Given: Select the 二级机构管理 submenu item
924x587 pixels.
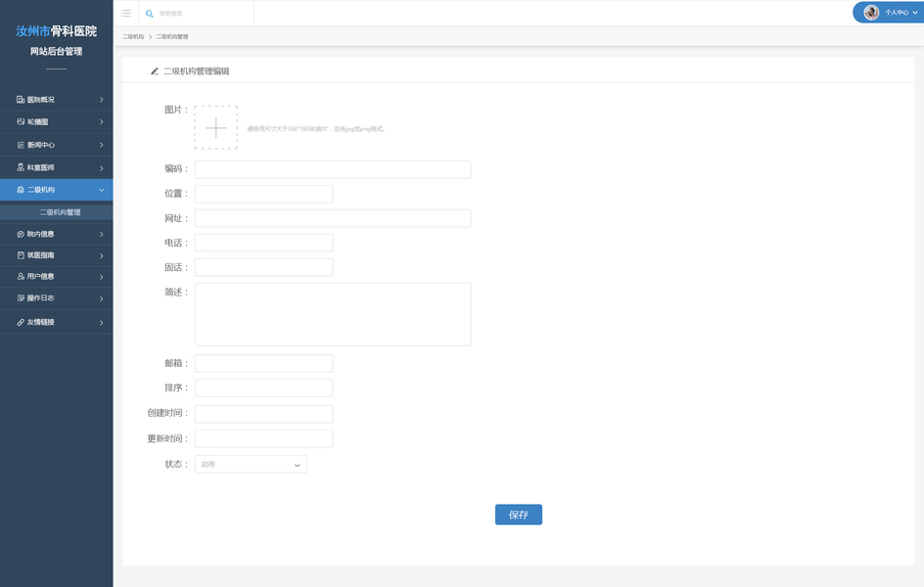Looking at the screenshot, I should click(x=60, y=212).
